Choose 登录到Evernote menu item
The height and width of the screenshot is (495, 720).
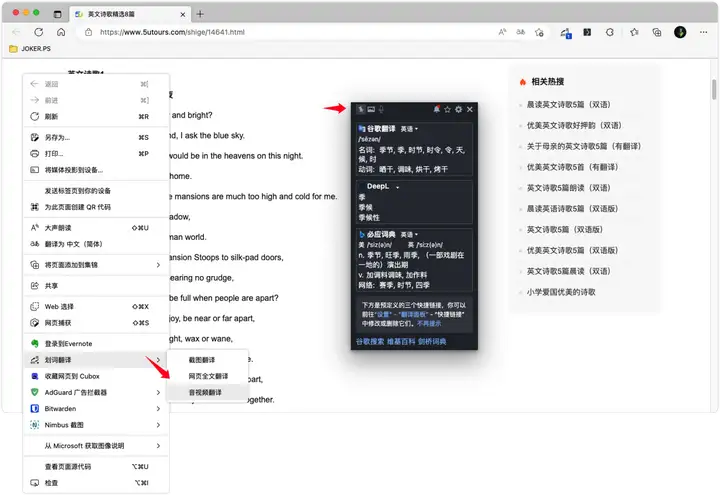tap(96, 343)
